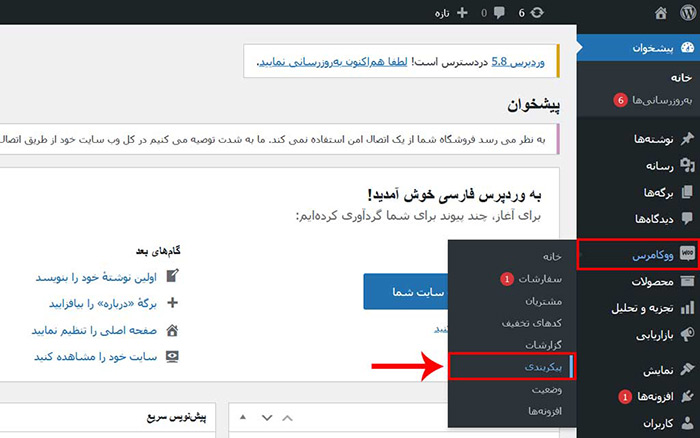This screenshot has width=700, height=438.
Task: Click the پیشخوان dashboard gauge icon
Action: point(688,47)
